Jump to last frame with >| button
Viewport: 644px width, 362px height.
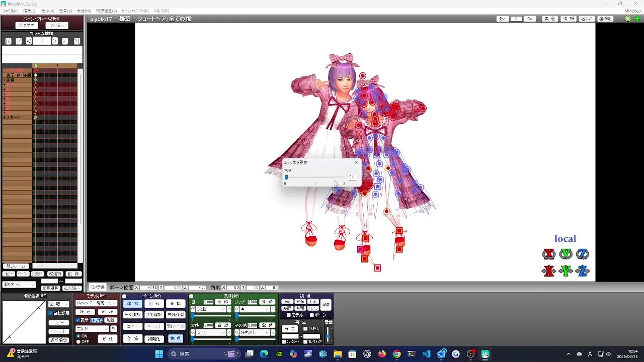[77, 41]
